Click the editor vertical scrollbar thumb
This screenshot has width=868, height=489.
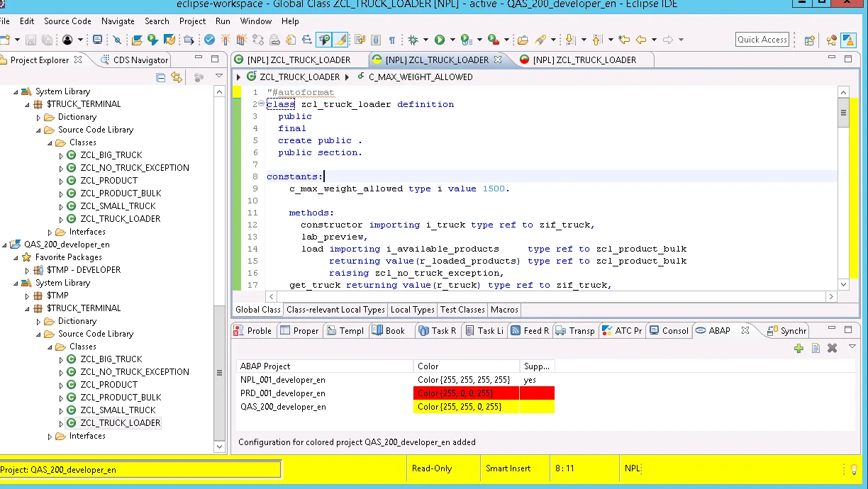tap(843, 113)
